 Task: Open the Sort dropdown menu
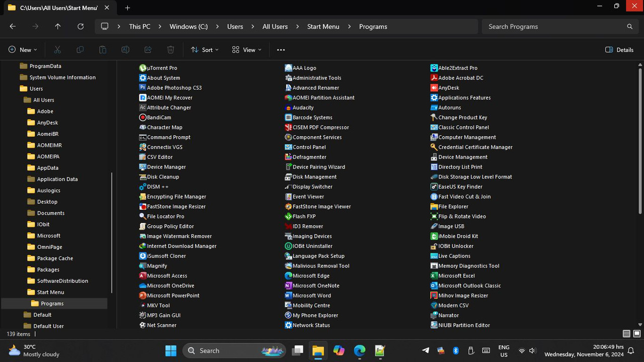point(205,50)
